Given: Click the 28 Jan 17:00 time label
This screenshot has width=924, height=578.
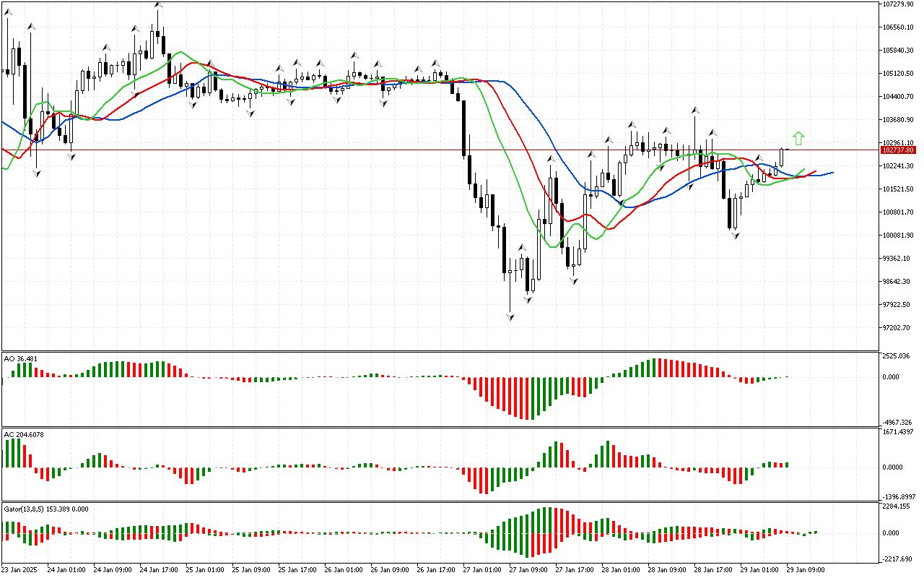Looking at the screenshot, I should point(714,570).
